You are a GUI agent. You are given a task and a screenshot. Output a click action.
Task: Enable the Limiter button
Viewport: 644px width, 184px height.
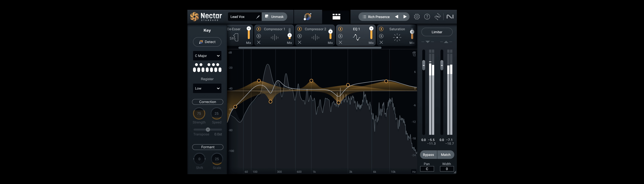[x=437, y=32]
